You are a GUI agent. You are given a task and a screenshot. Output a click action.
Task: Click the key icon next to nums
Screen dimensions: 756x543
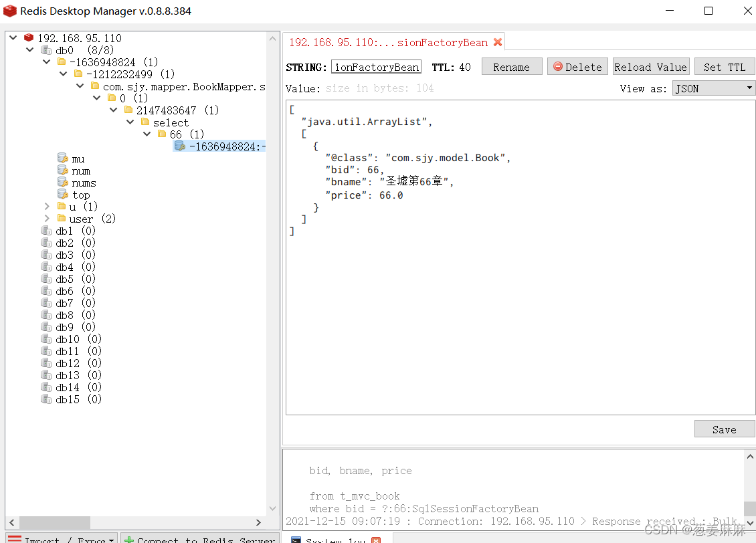pyautogui.click(x=63, y=182)
